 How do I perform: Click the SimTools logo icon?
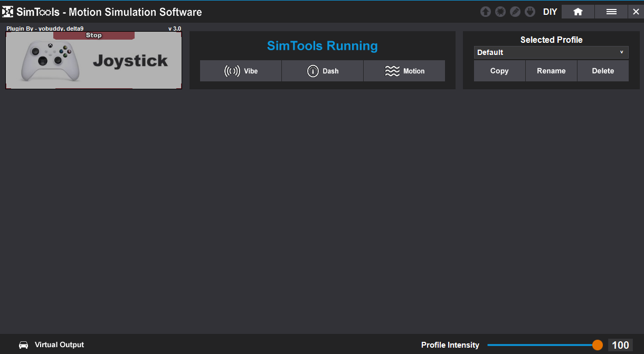point(8,12)
